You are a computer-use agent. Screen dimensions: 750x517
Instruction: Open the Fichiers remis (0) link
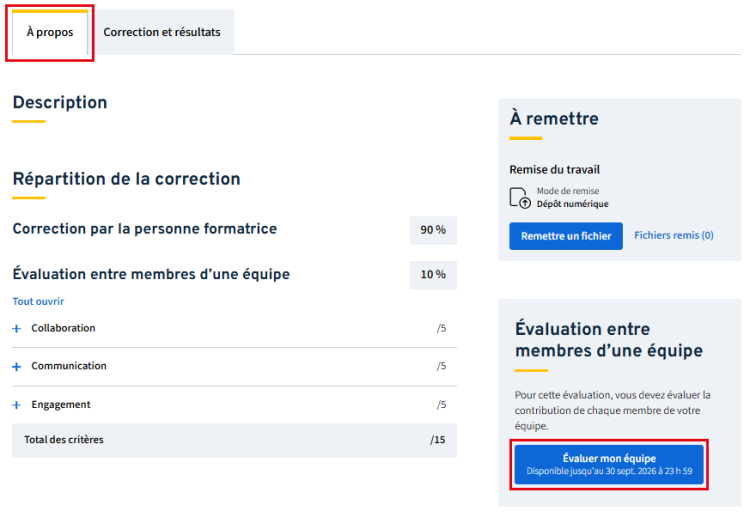pos(673,235)
